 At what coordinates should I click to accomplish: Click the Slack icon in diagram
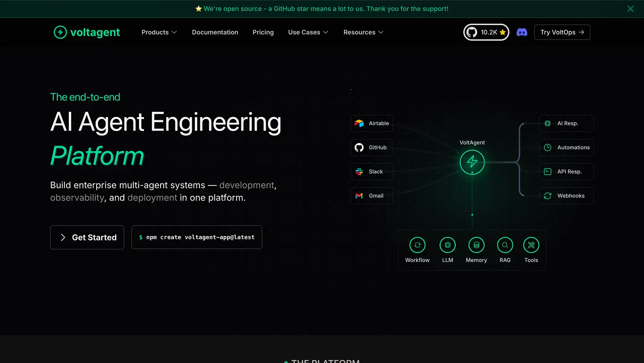[x=359, y=172]
